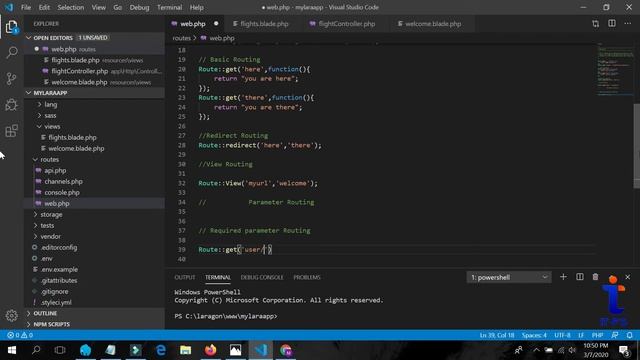Open File Explorer from taskbar
The width and height of the screenshot is (640, 360).
point(186,350)
